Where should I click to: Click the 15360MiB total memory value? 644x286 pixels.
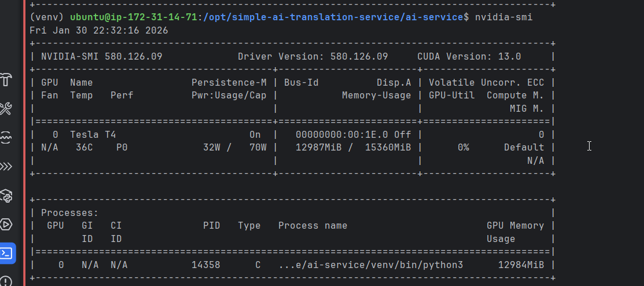388,148
